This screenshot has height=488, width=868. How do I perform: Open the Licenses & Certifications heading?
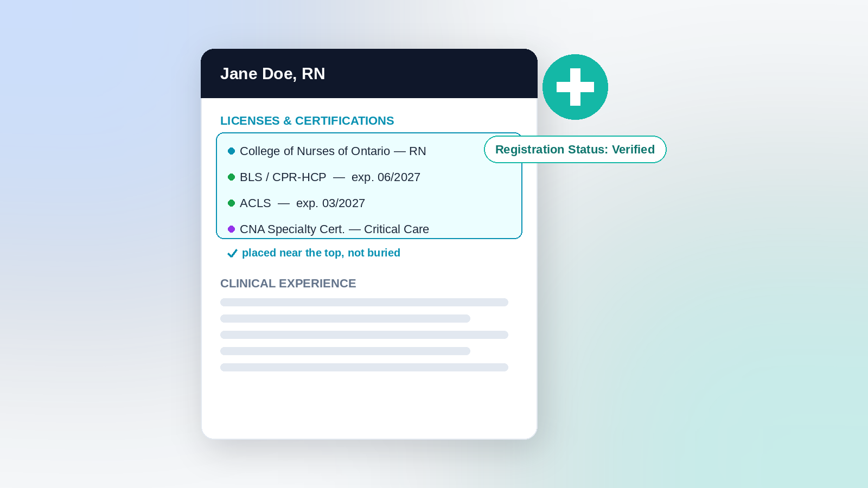coord(307,121)
